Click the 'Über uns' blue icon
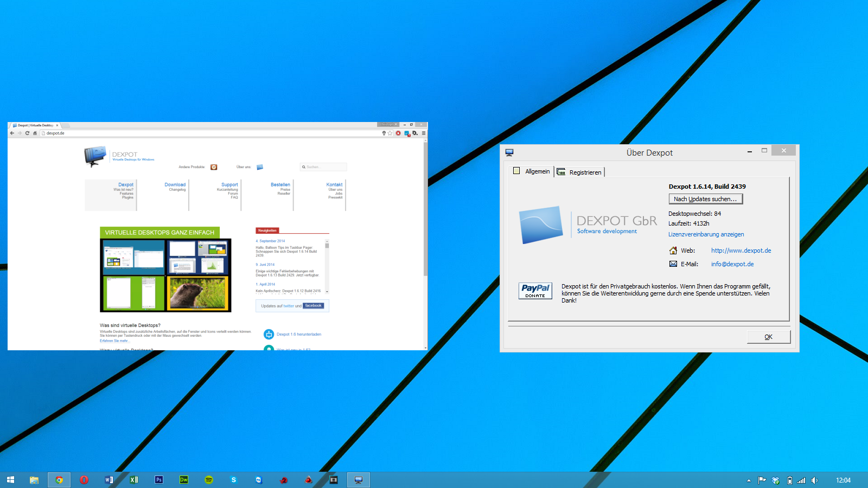Screen dimensions: 868x488 tap(260, 167)
